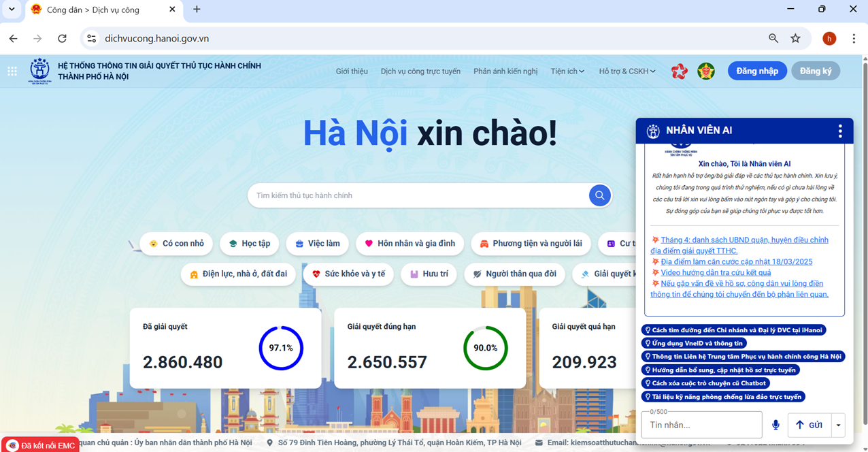Send the message with GỬI button
The image size is (868, 452).
(x=809, y=425)
